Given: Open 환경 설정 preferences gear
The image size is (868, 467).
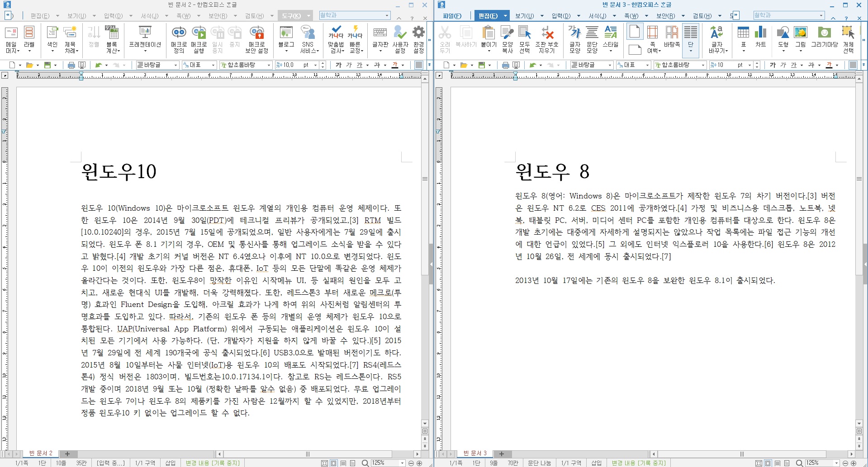Looking at the screenshot, I should (x=419, y=39).
